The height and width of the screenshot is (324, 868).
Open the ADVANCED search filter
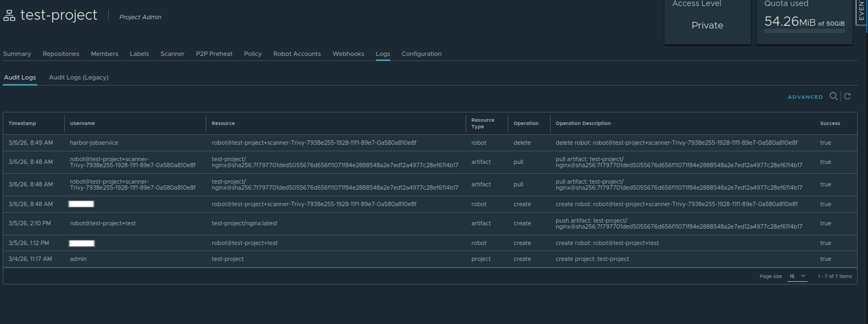pyautogui.click(x=805, y=97)
